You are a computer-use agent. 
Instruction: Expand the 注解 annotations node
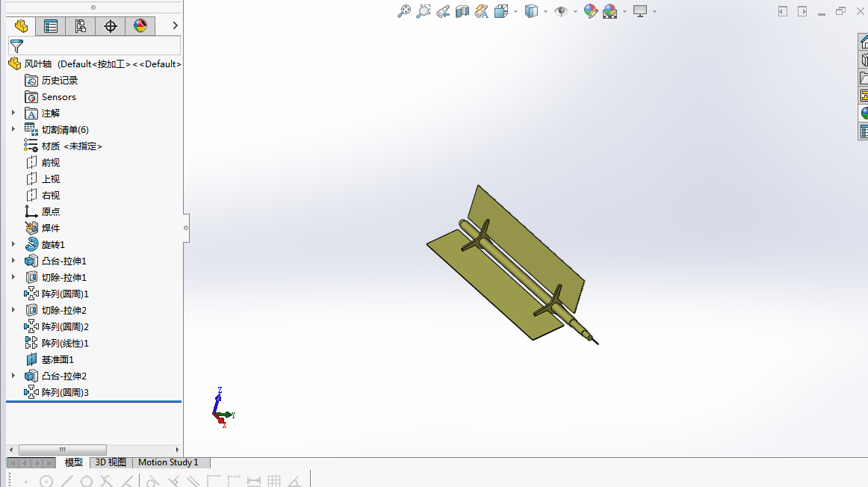click(13, 113)
